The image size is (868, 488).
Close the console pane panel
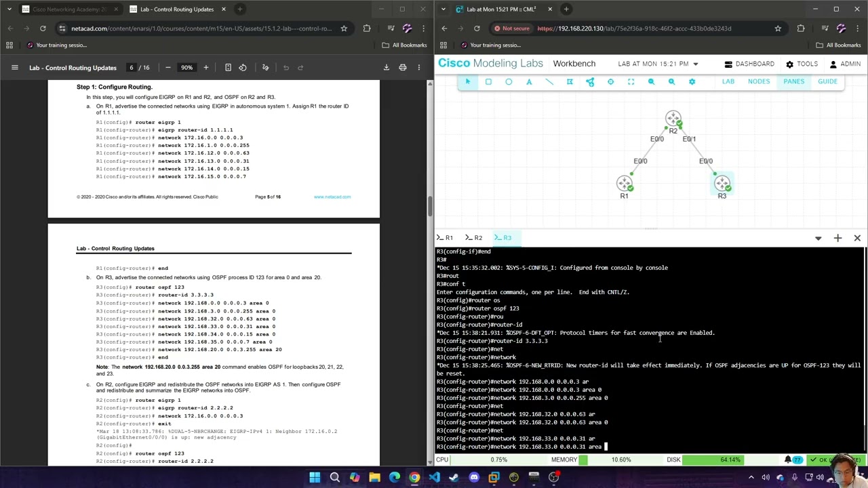857,238
